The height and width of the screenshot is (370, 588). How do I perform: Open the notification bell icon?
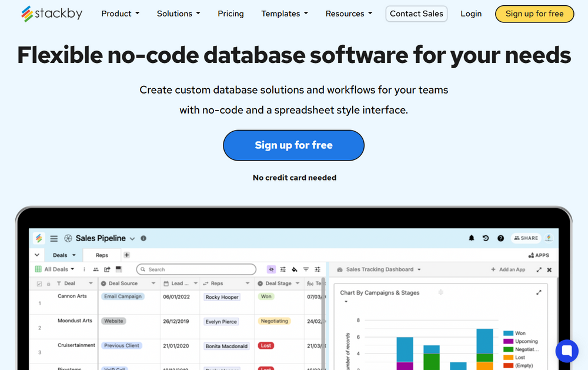pos(471,238)
